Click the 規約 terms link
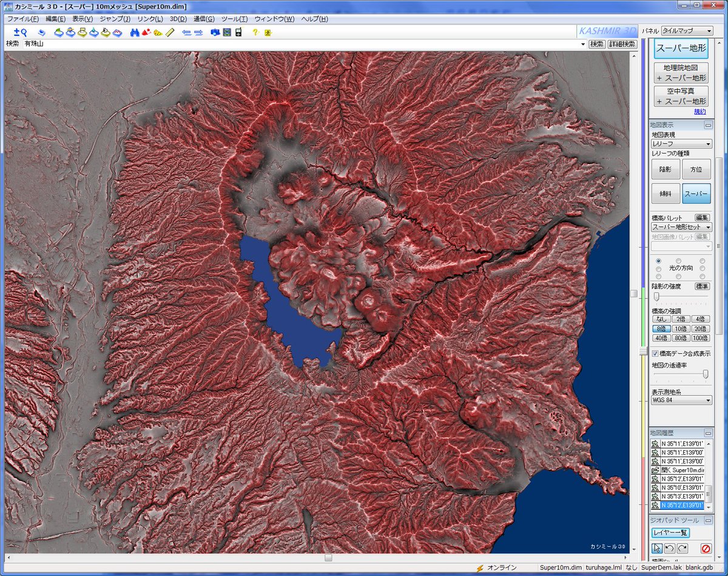Screen dimensions: 728x576 point(700,112)
